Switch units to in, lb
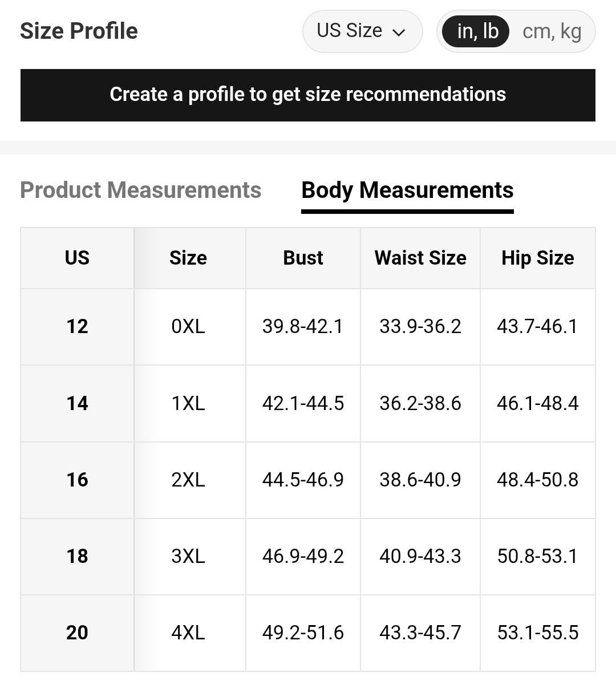The image size is (616, 681). (477, 31)
